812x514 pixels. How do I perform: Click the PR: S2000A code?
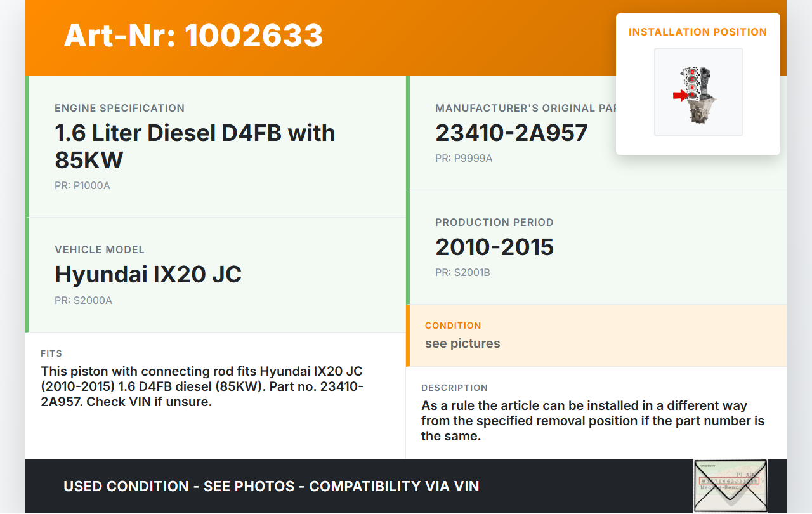coord(83,301)
